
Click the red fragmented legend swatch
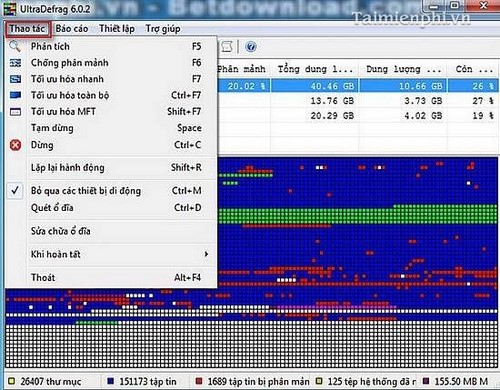coord(199,381)
